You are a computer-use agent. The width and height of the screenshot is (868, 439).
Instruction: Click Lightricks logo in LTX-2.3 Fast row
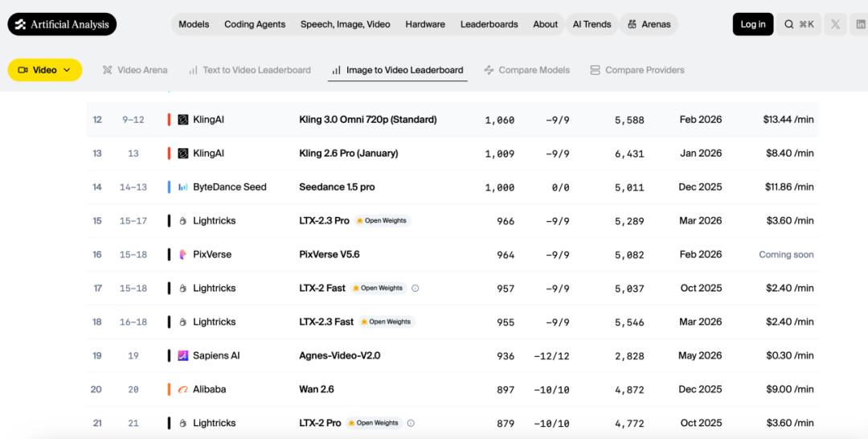click(x=183, y=322)
